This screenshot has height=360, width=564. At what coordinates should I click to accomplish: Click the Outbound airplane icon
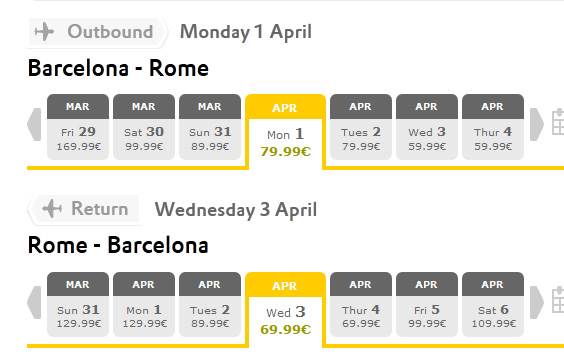click(44, 31)
